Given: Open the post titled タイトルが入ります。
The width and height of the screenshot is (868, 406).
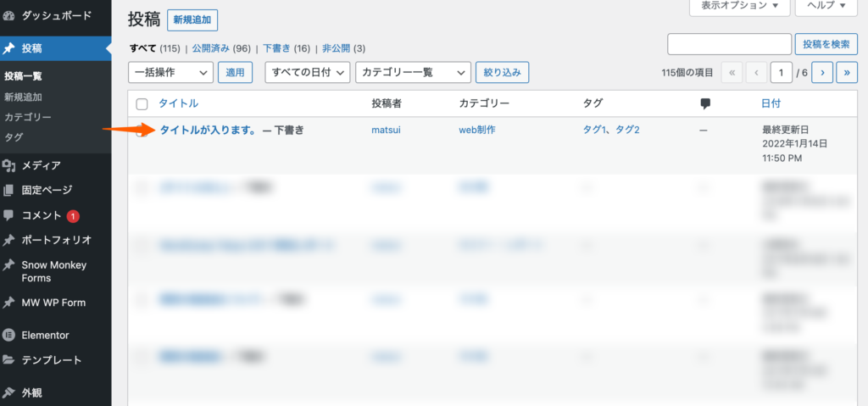Looking at the screenshot, I should pyautogui.click(x=208, y=130).
